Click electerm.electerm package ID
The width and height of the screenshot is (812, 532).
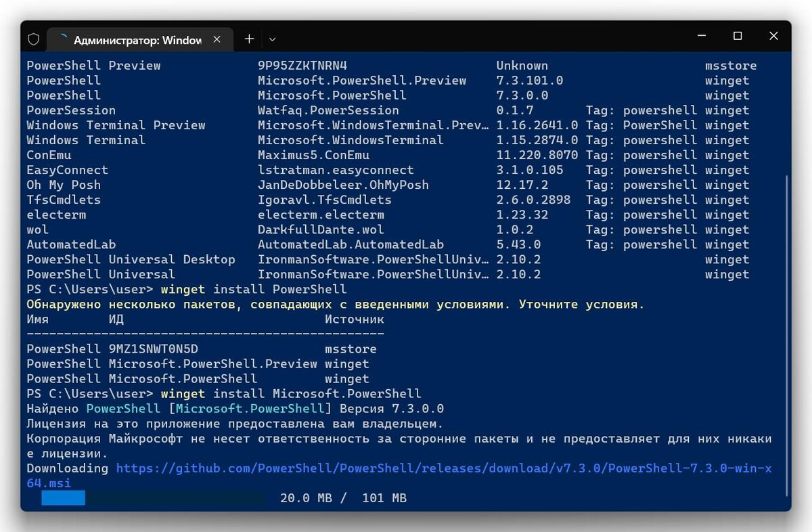(x=321, y=215)
